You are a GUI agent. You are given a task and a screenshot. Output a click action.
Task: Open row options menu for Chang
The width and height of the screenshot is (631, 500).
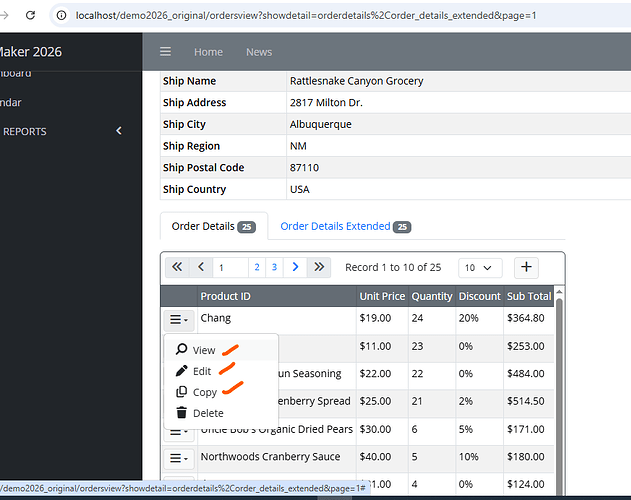tap(179, 320)
